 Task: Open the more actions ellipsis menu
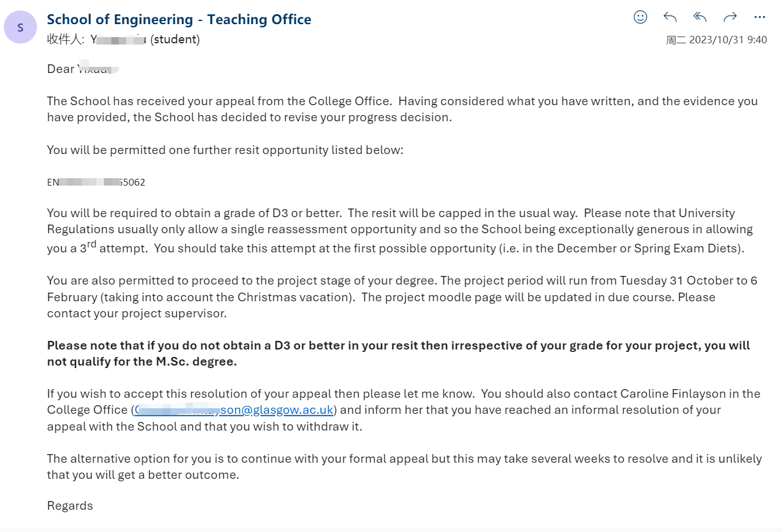click(x=760, y=17)
